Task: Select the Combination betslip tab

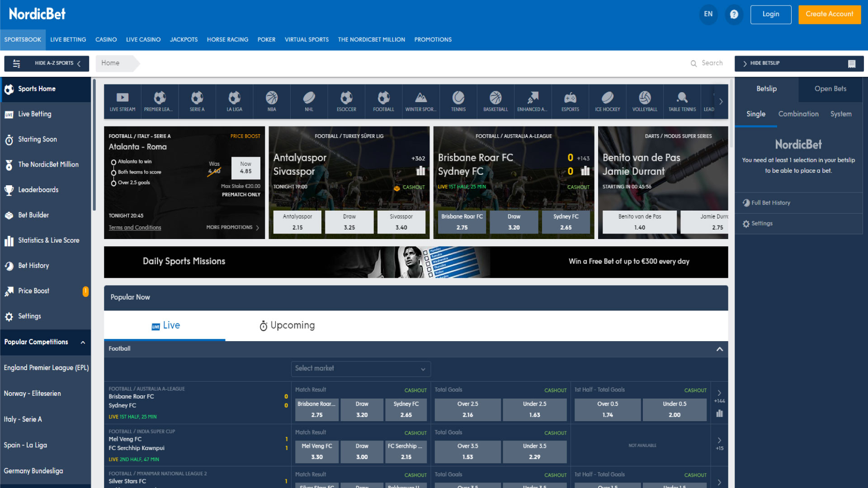Action: [798, 114]
